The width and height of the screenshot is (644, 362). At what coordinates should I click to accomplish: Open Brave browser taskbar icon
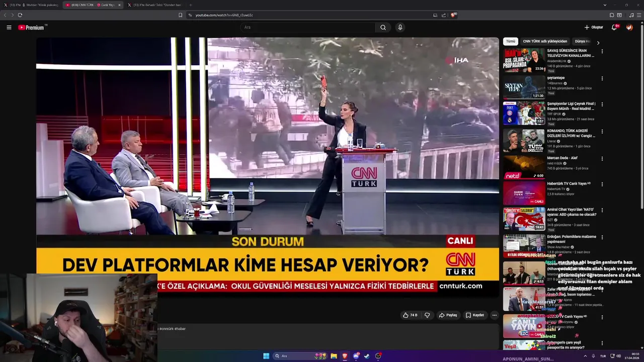coord(345,356)
